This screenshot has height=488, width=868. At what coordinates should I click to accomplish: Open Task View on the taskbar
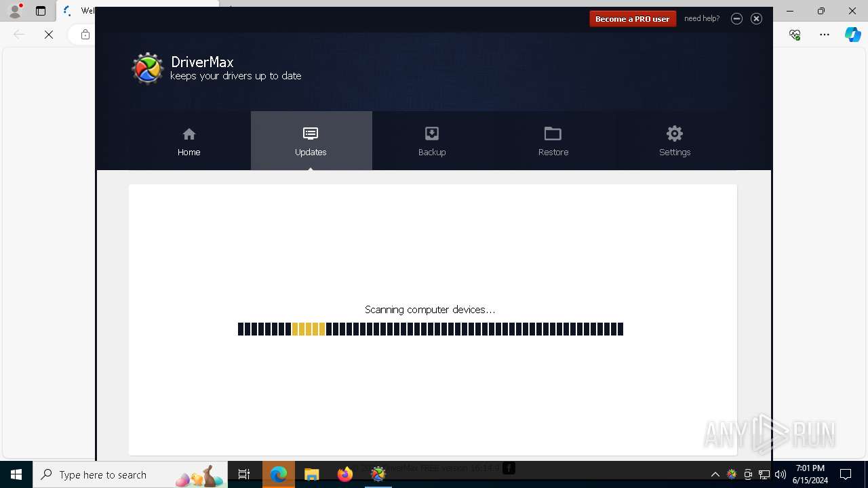244,474
